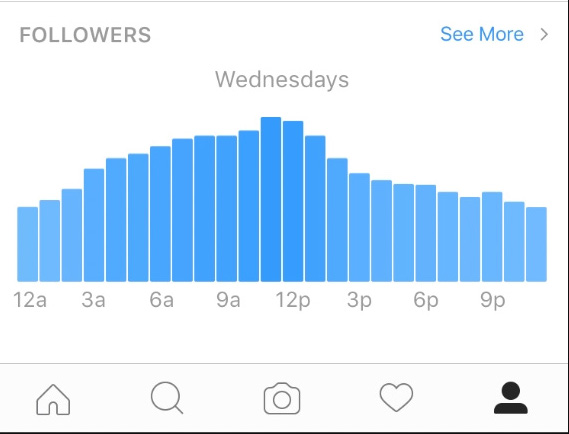Open the Activity heart tab
This screenshot has height=434, width=569.
(x=396, y=397)
